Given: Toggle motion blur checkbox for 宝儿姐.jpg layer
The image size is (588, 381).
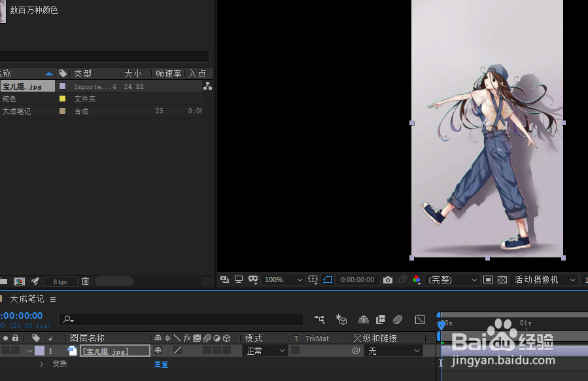Looking at the screenshot, I should 207,350.
